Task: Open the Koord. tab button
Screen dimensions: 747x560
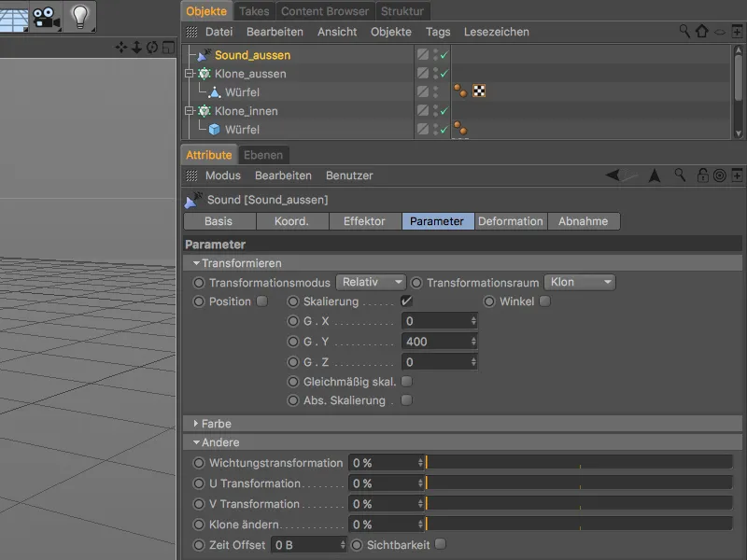Action: click(291, 221)
